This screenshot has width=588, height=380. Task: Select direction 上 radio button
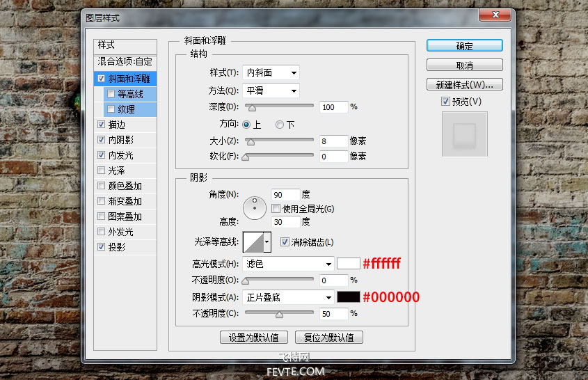(246, 125)
